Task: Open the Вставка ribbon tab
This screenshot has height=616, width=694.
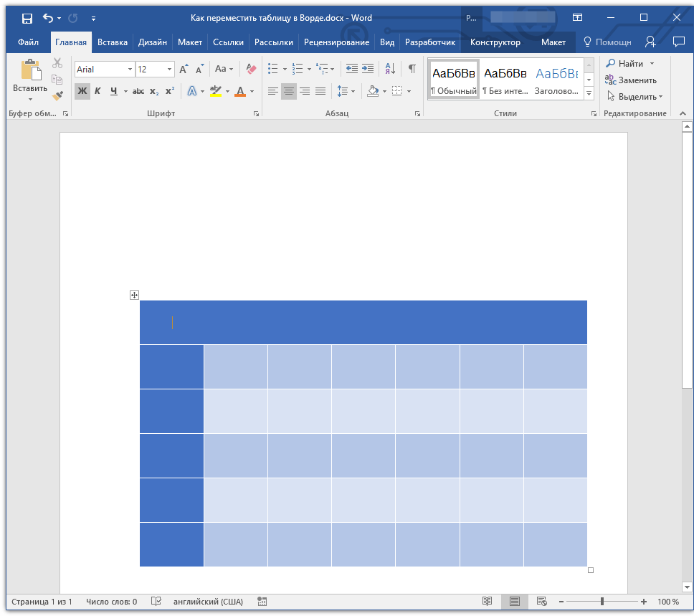Action: [x=113, y=42]
